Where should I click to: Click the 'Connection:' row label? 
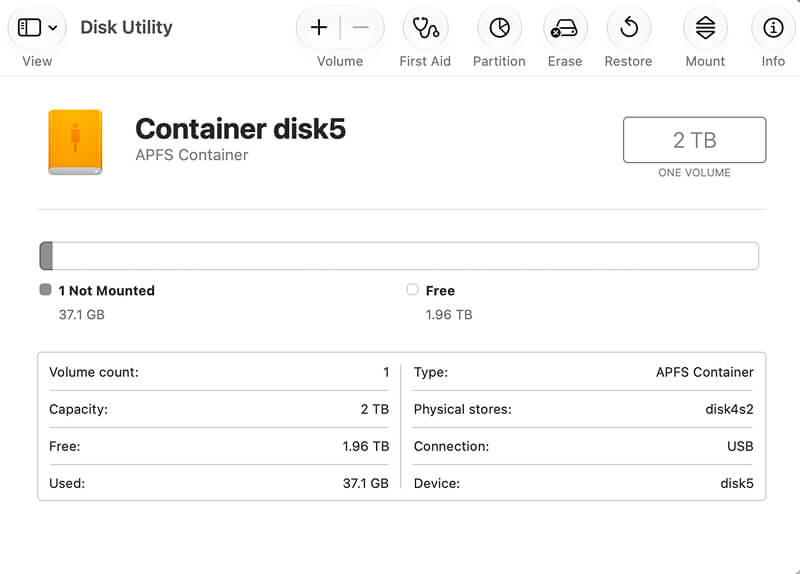pos(452,446)
